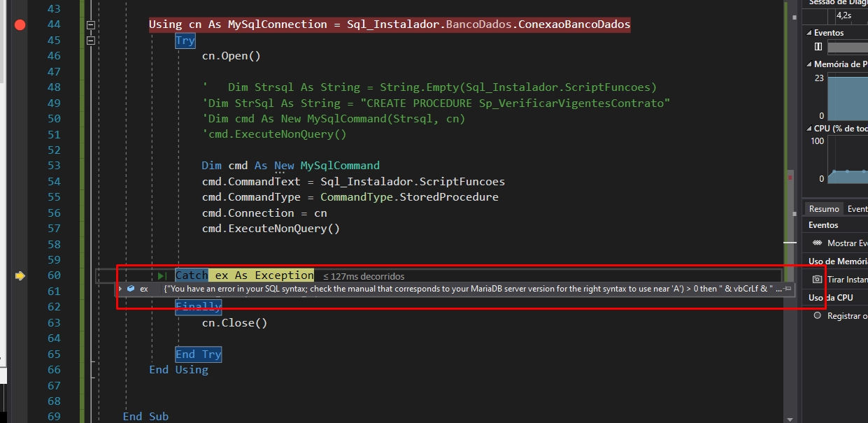Click the yellow current-statement arrow on line 60
868x423 pixels.
[x=20, y=275]
